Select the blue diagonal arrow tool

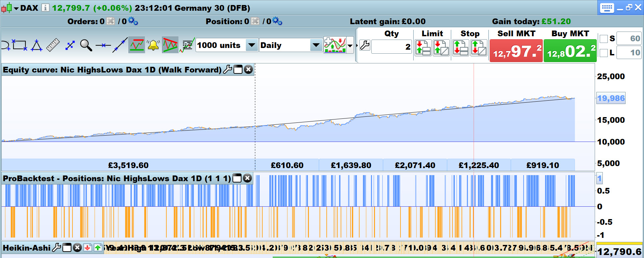[70, 45]
